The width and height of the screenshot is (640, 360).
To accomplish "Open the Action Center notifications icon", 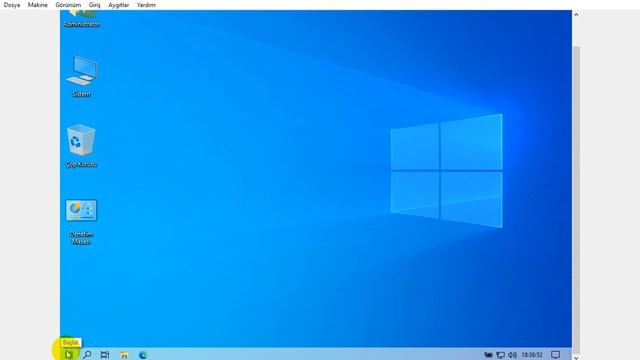I will point(556,355).
